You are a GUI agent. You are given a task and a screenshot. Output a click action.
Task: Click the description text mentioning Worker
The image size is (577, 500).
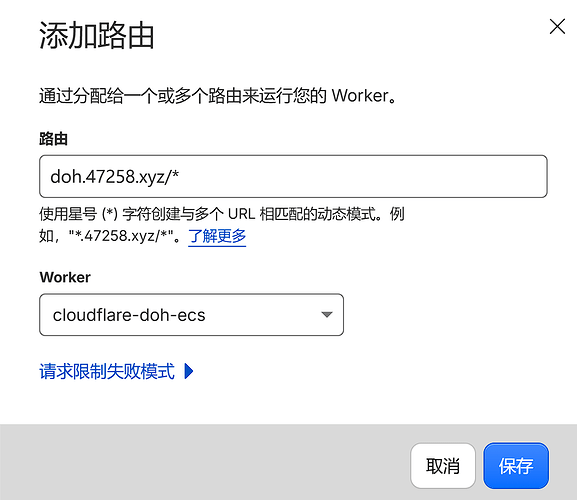tap(218, 96)
